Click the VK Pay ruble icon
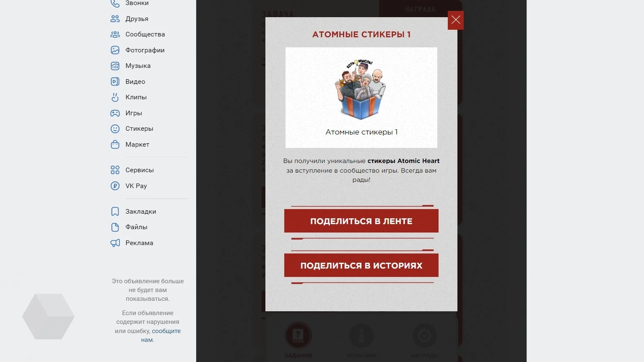 point(115,186)
